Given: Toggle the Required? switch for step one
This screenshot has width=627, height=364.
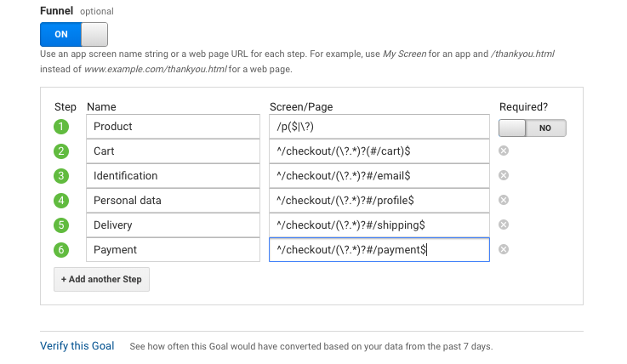Looking at the screenshot, I should (532, 128).
